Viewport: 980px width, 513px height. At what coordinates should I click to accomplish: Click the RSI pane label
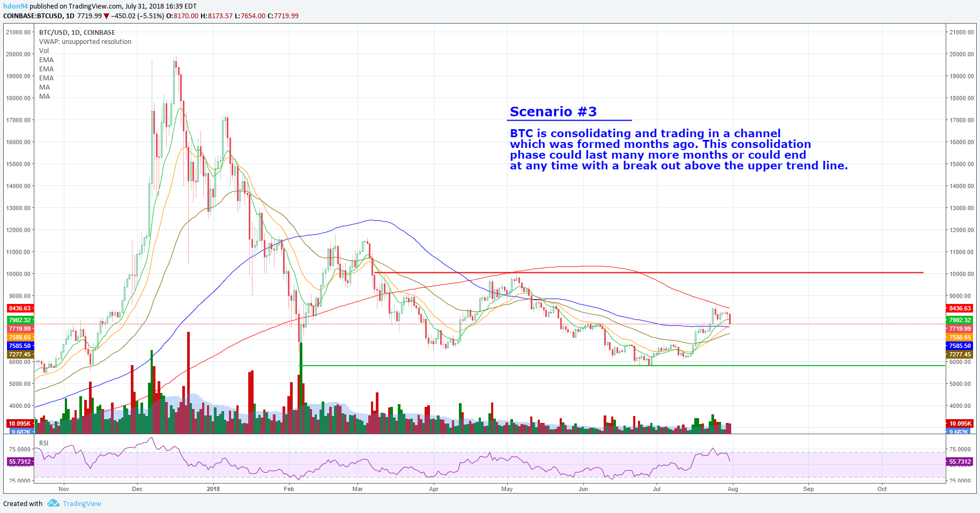click(44, 443)
